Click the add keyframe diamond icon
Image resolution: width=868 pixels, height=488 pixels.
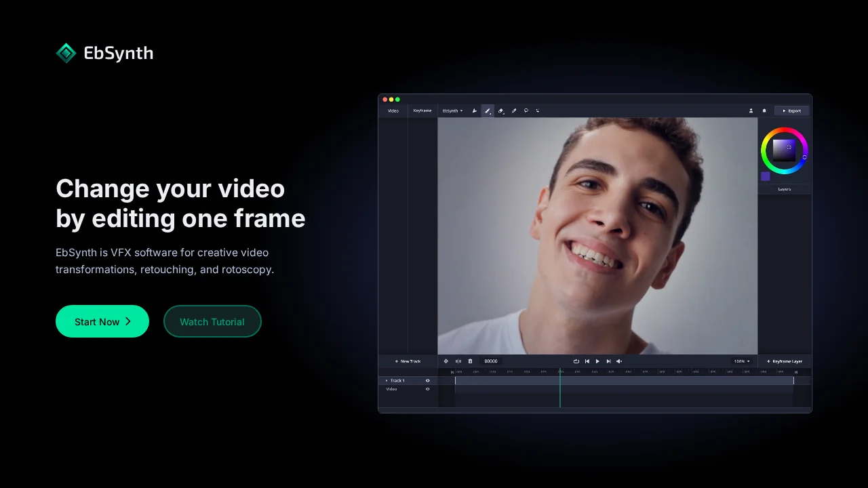[446, 361]
